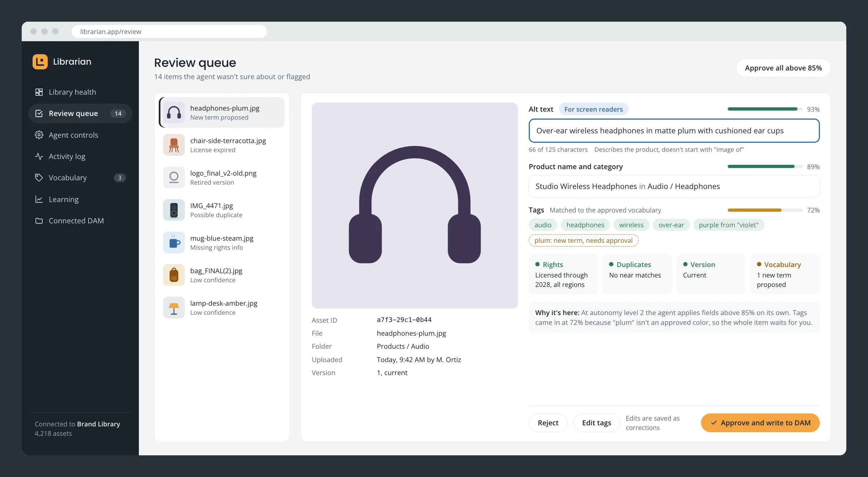Viewport: 868px width, 477px height.
Task: Click the Connected DAM folder icon
Action: pyautogui.click(x=39, y=221)
